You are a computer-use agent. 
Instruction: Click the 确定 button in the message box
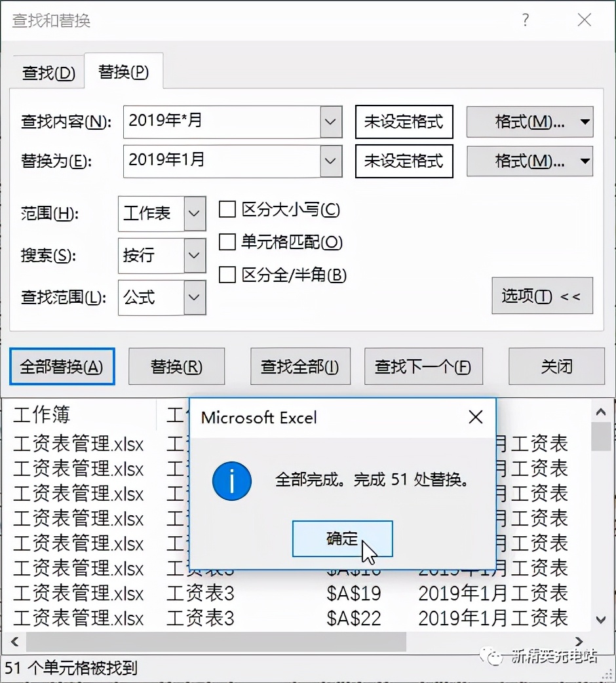pos(342,538)
